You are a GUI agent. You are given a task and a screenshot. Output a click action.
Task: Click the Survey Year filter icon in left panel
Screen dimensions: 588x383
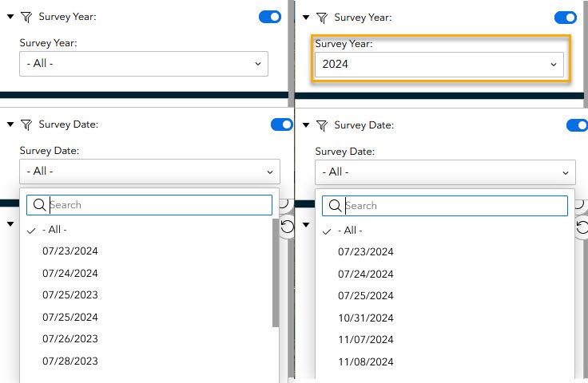tap(26, 16)
